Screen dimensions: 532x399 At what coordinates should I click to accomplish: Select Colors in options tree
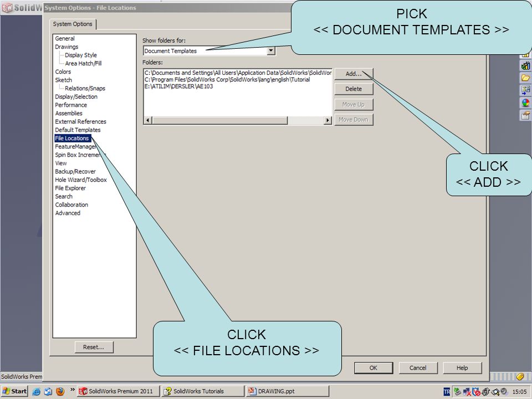[x=63, y=71]
